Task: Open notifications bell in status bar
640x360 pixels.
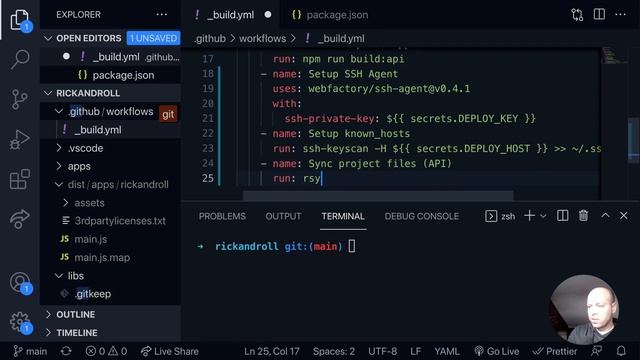Action: [621, 351]
